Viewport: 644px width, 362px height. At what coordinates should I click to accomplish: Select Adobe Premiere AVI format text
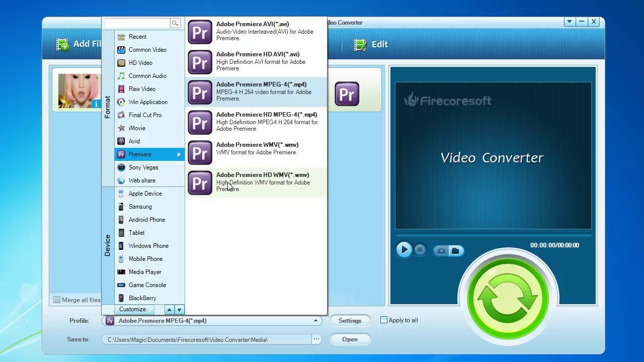click(x=253, y=24)
